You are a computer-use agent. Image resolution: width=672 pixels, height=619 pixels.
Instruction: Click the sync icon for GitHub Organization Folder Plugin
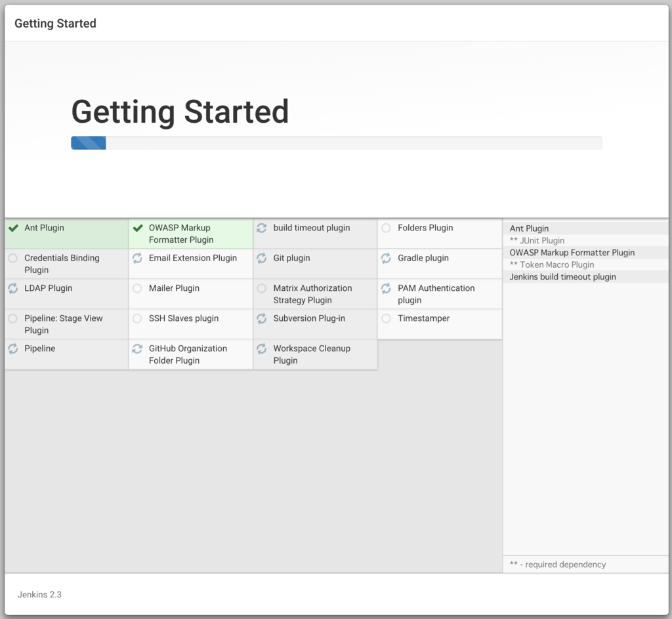coord(137,349)
